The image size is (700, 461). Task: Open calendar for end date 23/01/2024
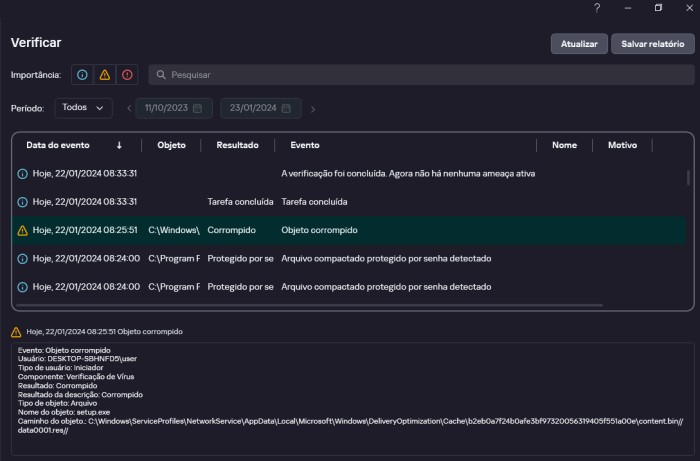[x=286, y=108]
